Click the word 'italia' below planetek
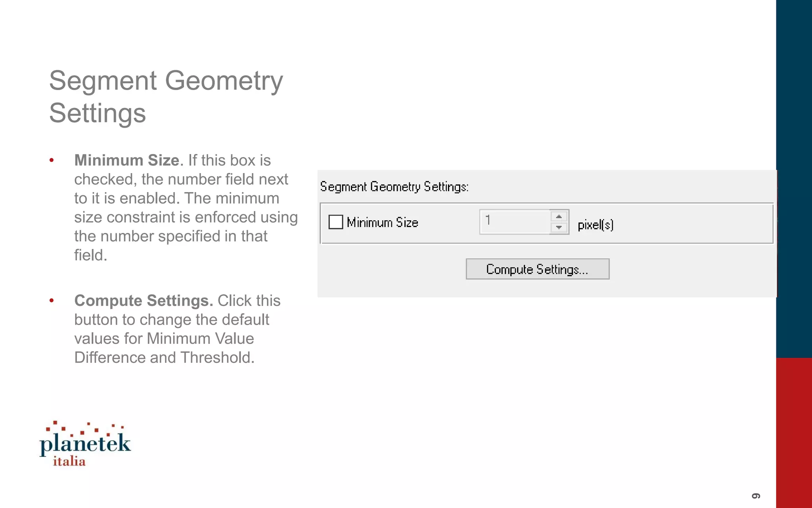Screen dimensions: 812x508 point(69,462)
